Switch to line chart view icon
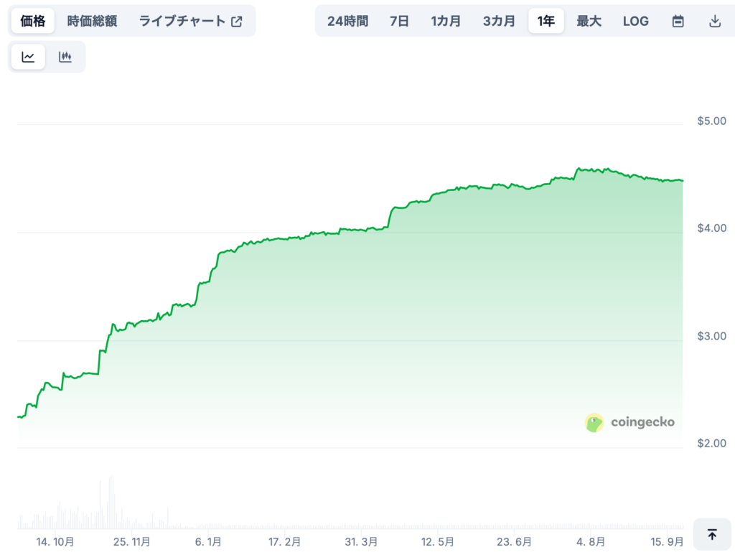 [x=28, y=57]
